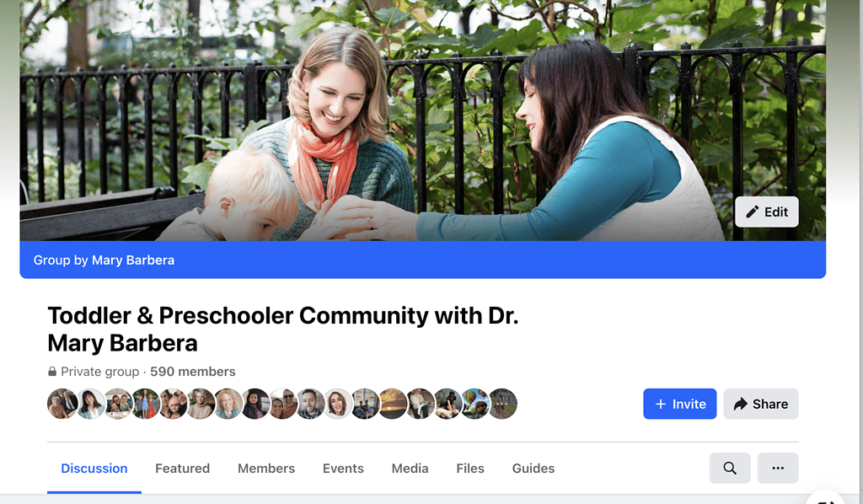Select the Discussion tab
Image resolution: width=863 pixels, height=504 pixels.
point(94,469)
